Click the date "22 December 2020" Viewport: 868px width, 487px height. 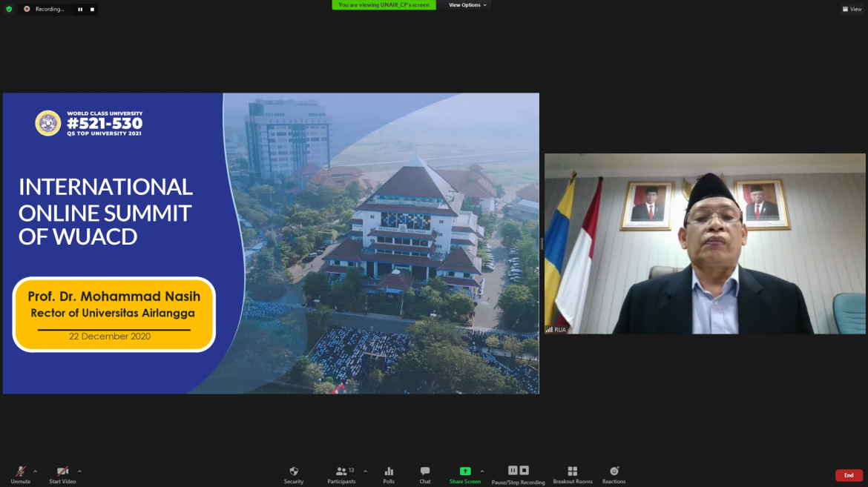tap(110, 337)
